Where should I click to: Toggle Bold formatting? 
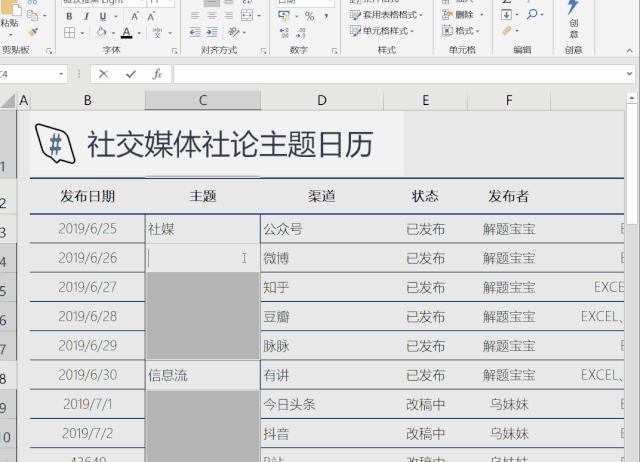tap(69, 16)
